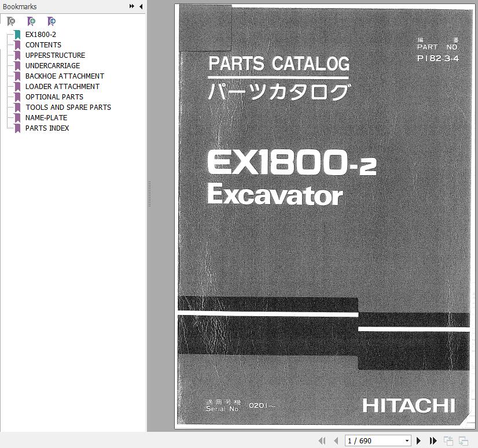Click the bookmark icon beside LOADER ATTACHMENT
This screenshot has height=448, width=478.
17,87
